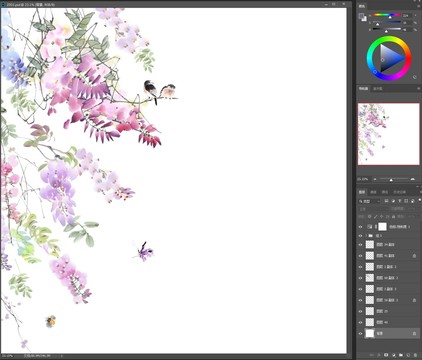This screenshot has width=422, height=360.
Task: Open the layer filter type dropdown
Action: click(369, 201)
